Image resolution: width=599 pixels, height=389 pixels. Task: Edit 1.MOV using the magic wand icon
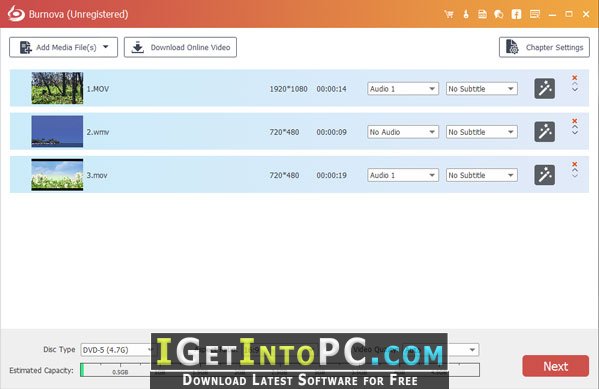[544, 89]
